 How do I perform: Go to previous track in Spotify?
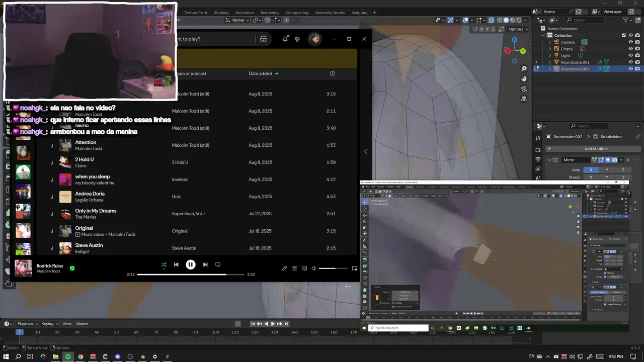pyautogui.click(x=176, y=264)
